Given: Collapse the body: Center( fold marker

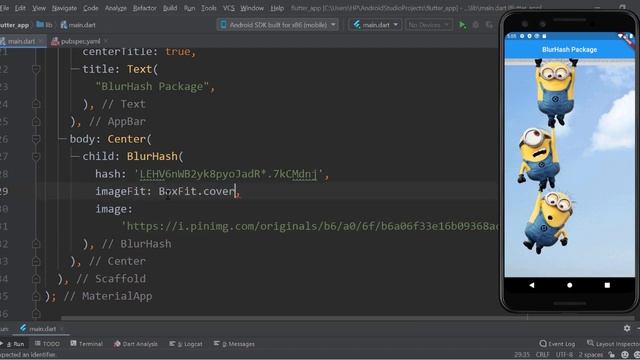Looking at the screenshot, I should click(36, 139).
